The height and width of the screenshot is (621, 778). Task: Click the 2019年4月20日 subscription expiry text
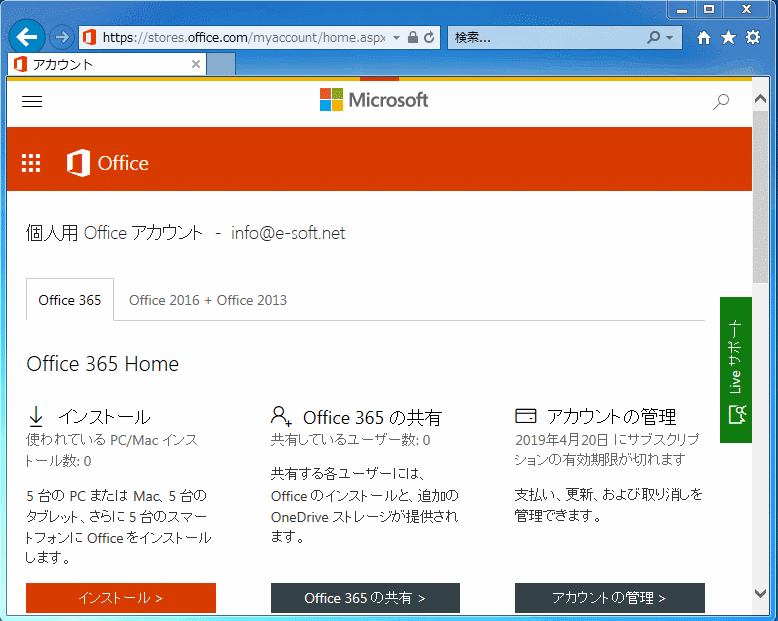pos(607,449)
